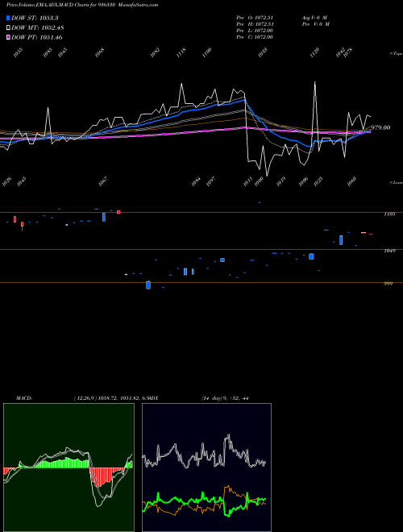Click the 1120 top label above the spike

click(x=315, y=53)
